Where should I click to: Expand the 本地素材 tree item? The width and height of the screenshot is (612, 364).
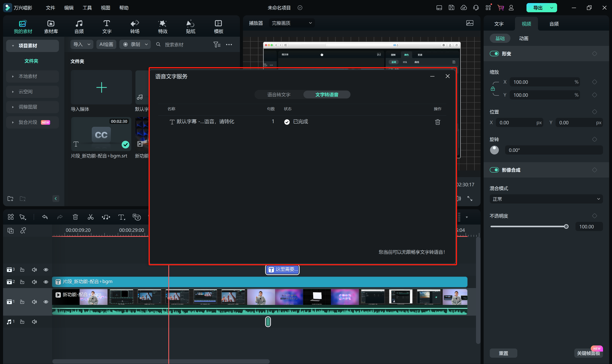point(13,76)
